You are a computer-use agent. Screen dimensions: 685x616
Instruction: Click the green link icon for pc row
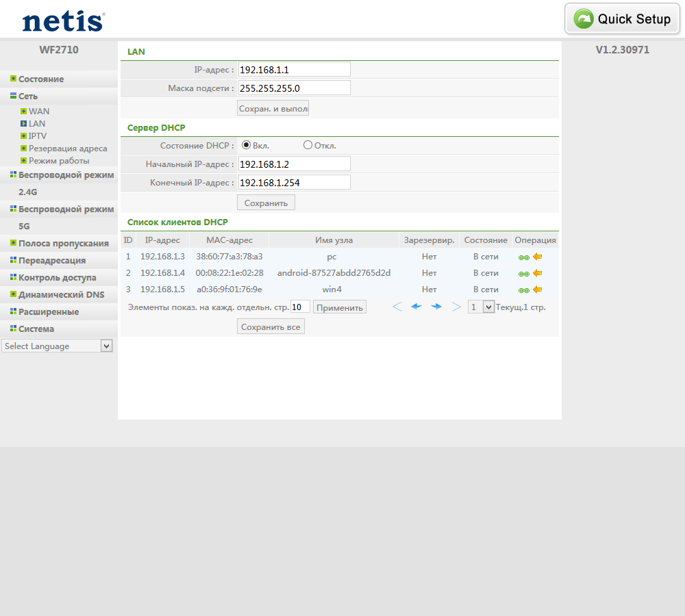click(524, 257)
